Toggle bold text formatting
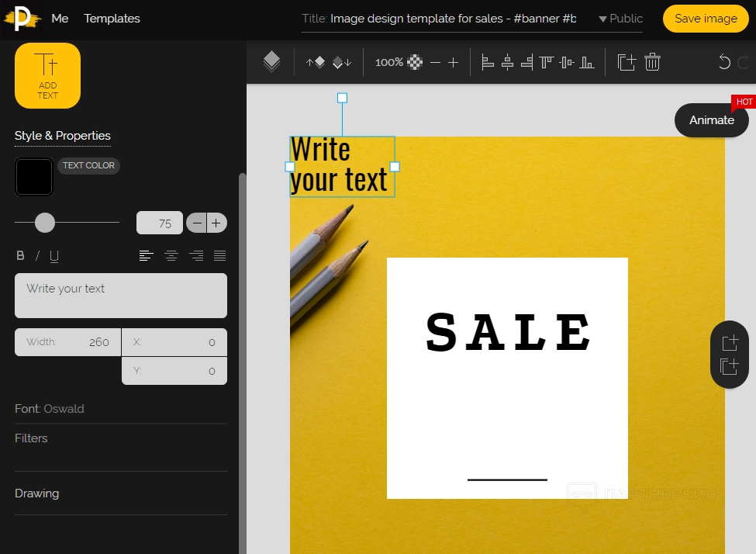 tap(21, 256)
